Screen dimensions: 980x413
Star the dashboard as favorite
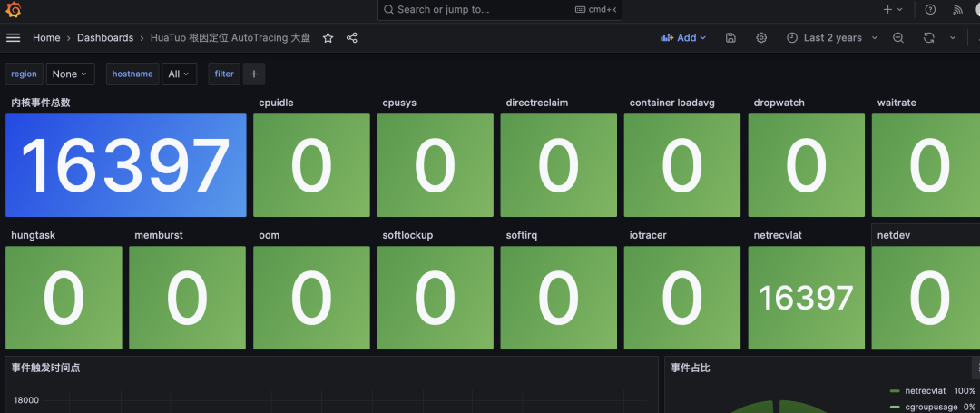(x=328, y=38)
